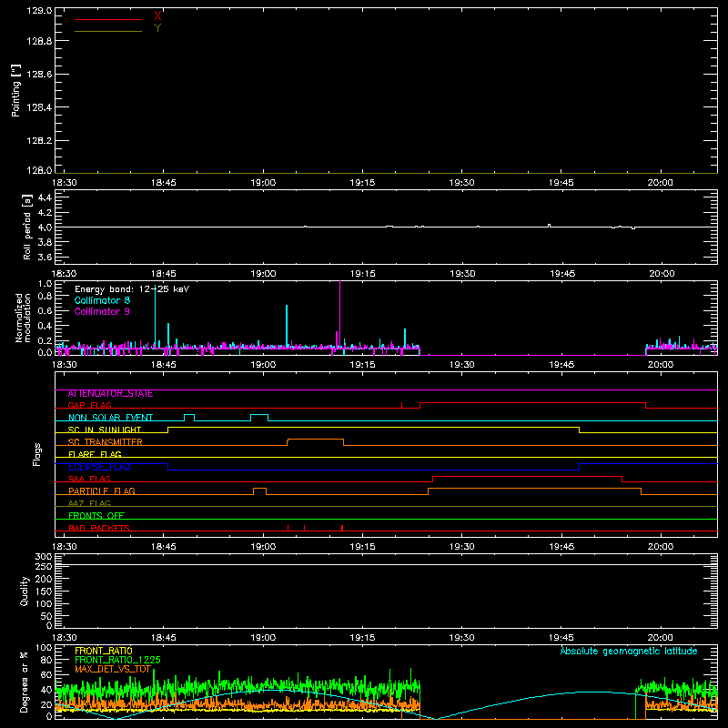Click the SC_IN_SUNLIGHT flag label
The width and height of the screenshot is (728, 728).
click(x=105, y=430)
